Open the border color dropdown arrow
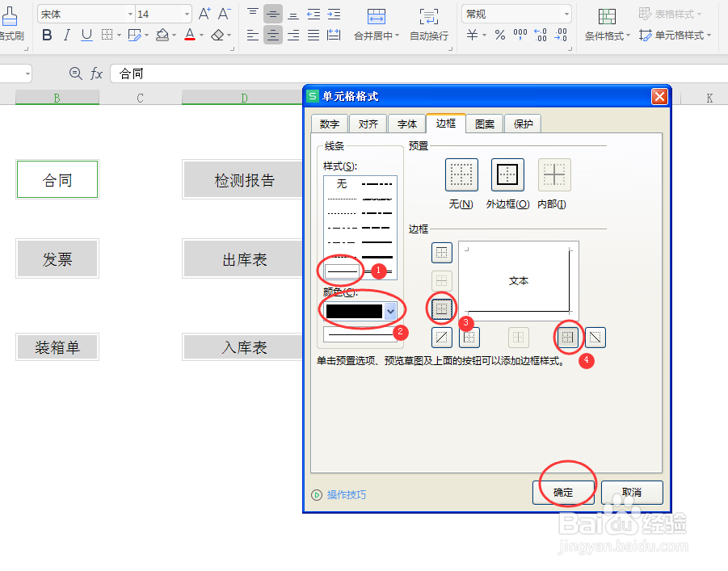Viewport: 728px width, 571px height. tap(390, 311)
